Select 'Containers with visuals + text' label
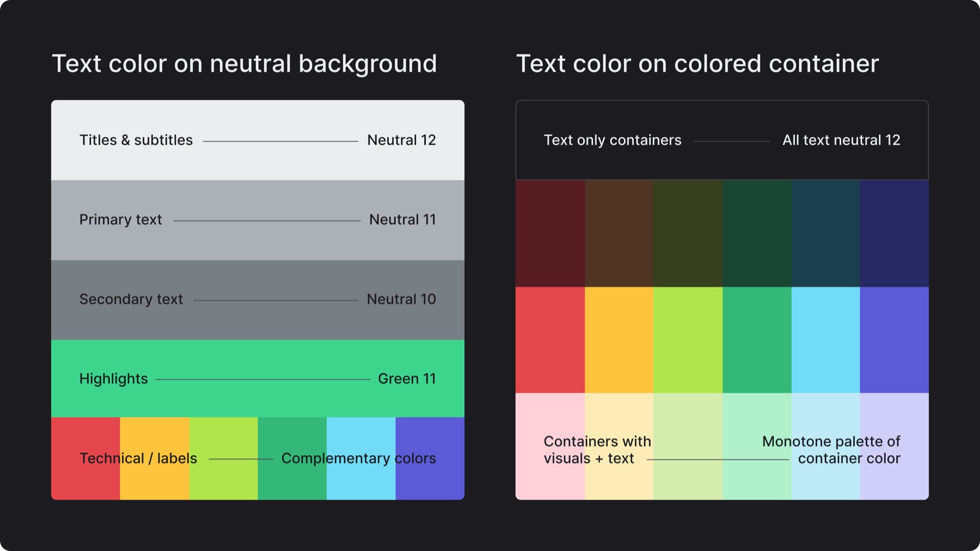 tap(597, 450)
